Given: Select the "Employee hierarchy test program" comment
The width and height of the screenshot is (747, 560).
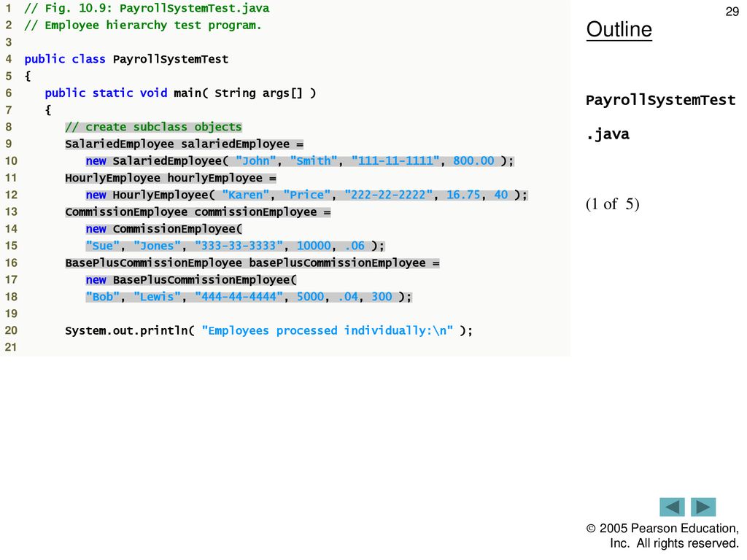Looking at the screenshot, I should (143, 26).
